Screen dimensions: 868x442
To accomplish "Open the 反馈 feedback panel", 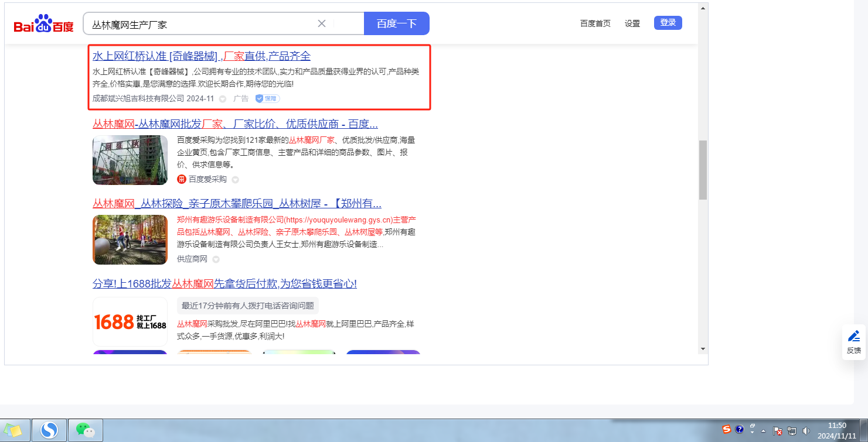I will tap(854, 342).
